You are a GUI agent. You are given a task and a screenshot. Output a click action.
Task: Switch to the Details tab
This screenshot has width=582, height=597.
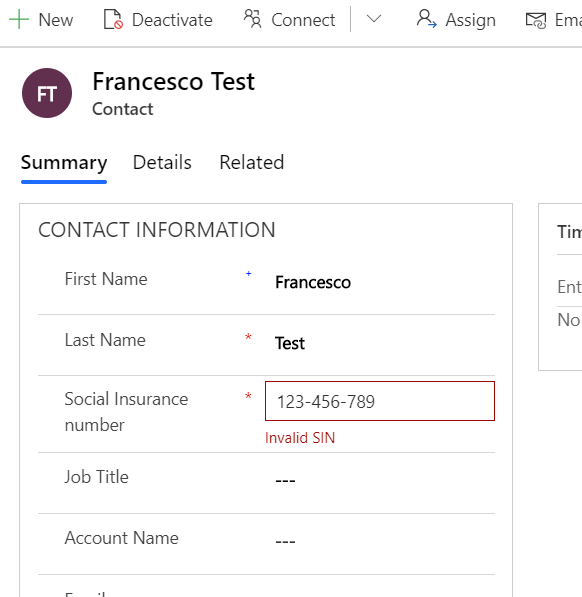coord(162,163)
